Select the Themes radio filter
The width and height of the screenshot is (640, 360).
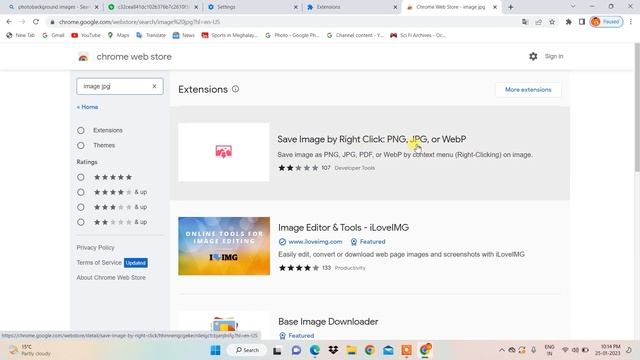(x=81, y=145)
